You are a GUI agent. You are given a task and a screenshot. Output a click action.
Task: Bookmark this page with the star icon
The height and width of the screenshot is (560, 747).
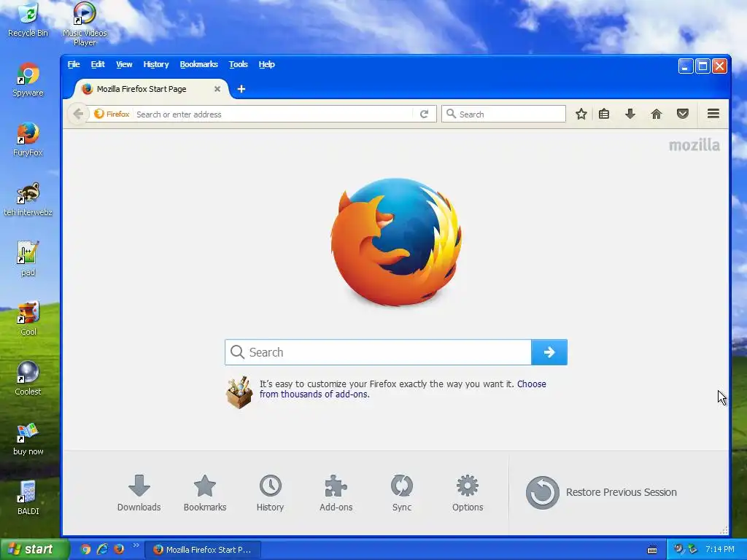(x=581, y=114)
